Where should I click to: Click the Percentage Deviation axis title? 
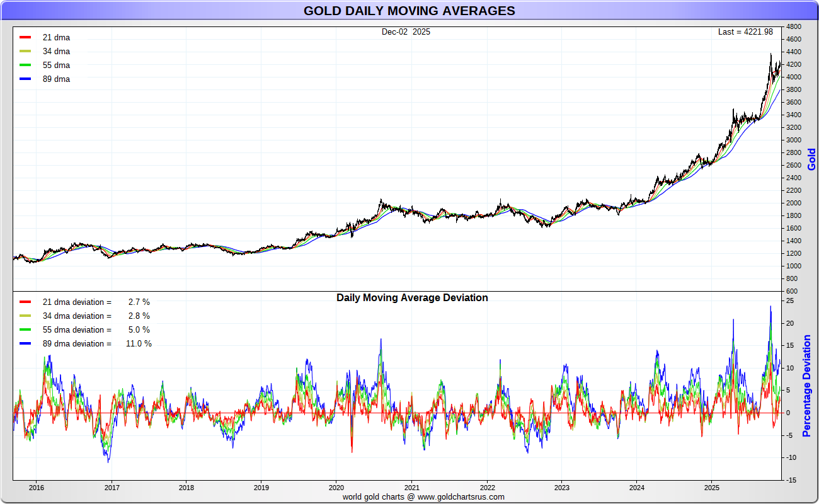tap(806, 386)
